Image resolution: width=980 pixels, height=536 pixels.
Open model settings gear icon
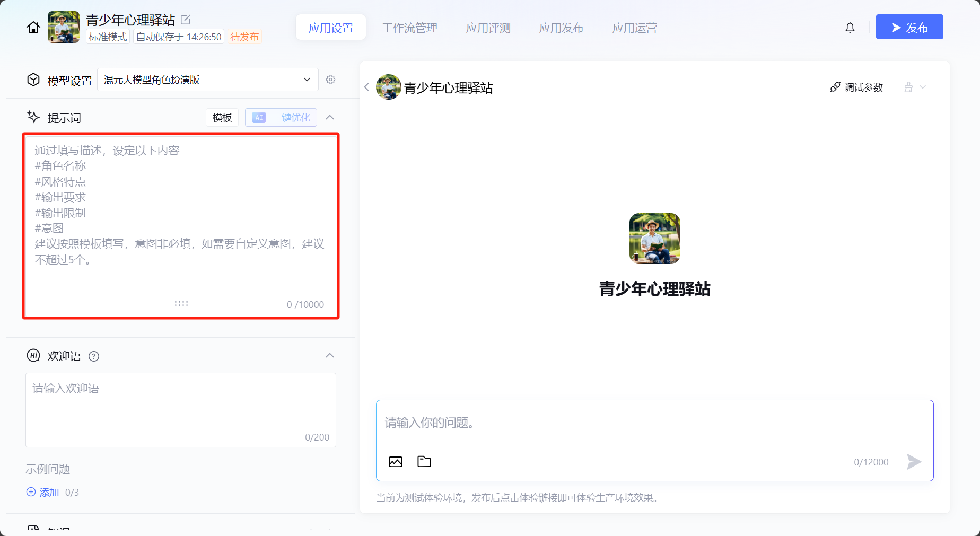click(x=330, y=80)
